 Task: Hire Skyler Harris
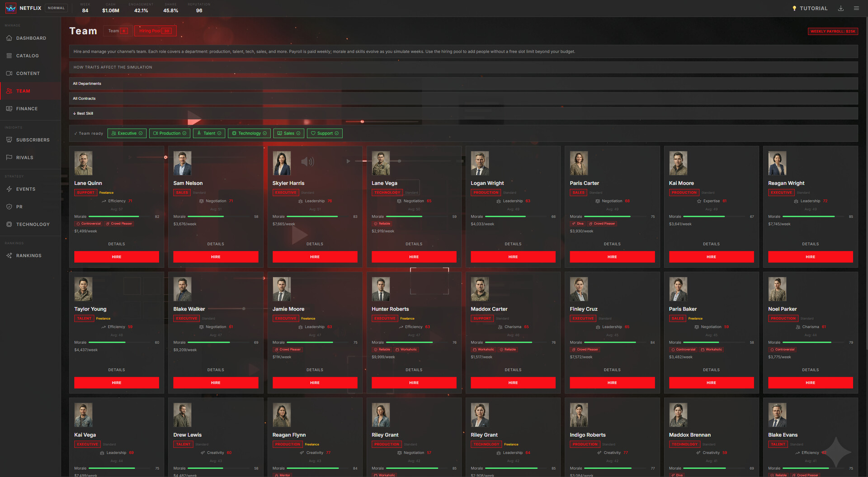[315, 257]
